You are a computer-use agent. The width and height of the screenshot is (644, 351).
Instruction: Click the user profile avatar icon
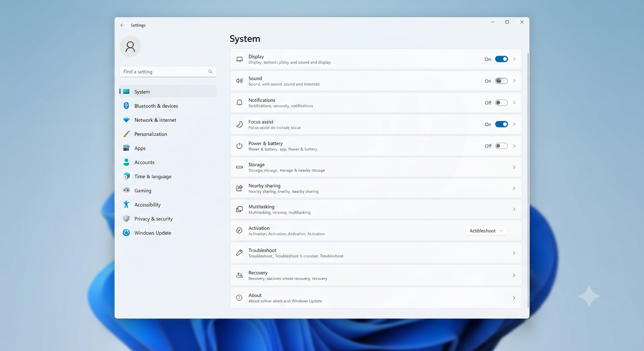click(130, 46)
